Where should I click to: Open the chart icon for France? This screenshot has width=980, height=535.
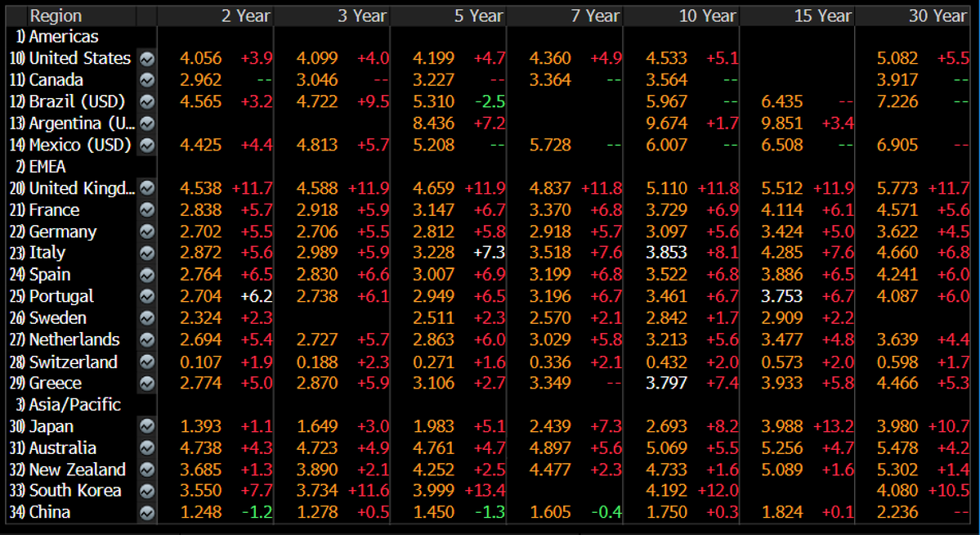point(147,210)
